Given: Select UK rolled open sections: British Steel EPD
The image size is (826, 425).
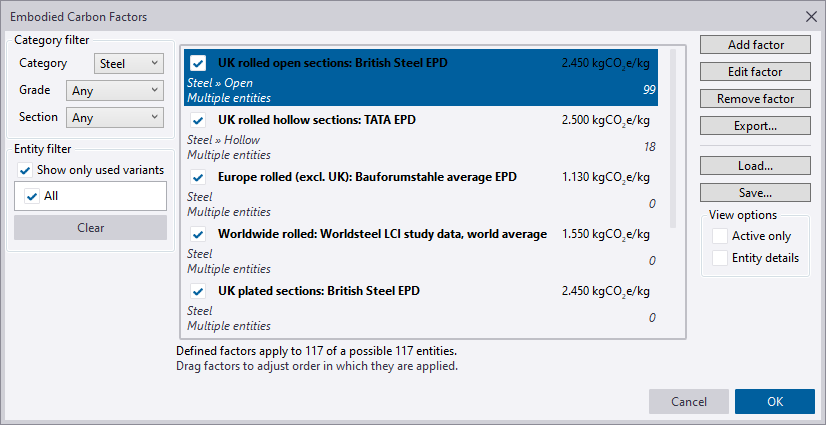Looking at the screenshot, I should point(421,77).
